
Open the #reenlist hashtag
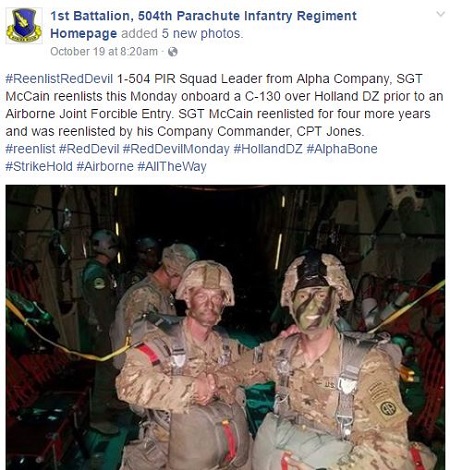(x=30, y=149)
